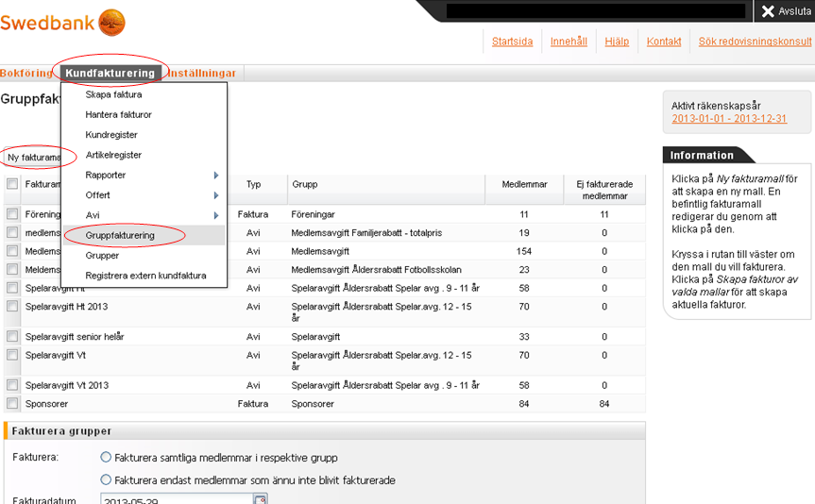The width and height of the screenshot is (815, 504).
Task: Open the Spelaravgift senior helår template
Action: [x=75, y=337]
